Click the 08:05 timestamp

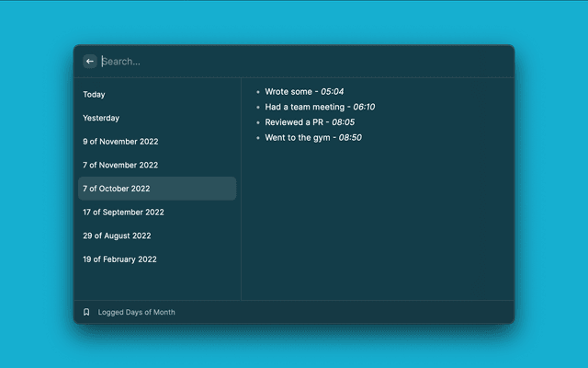pyautogui.click(x=344, y=122)
